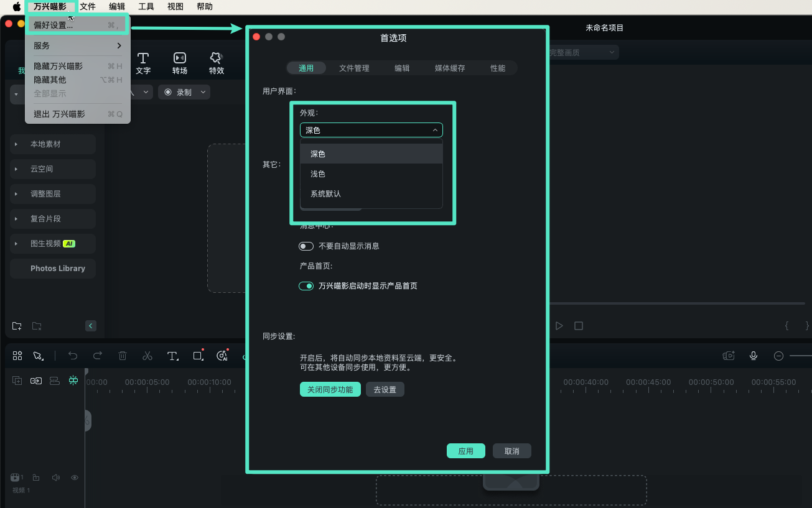
Task: Switch to the 文件管理 tab in preferences
Action: (x=354, y=68)
